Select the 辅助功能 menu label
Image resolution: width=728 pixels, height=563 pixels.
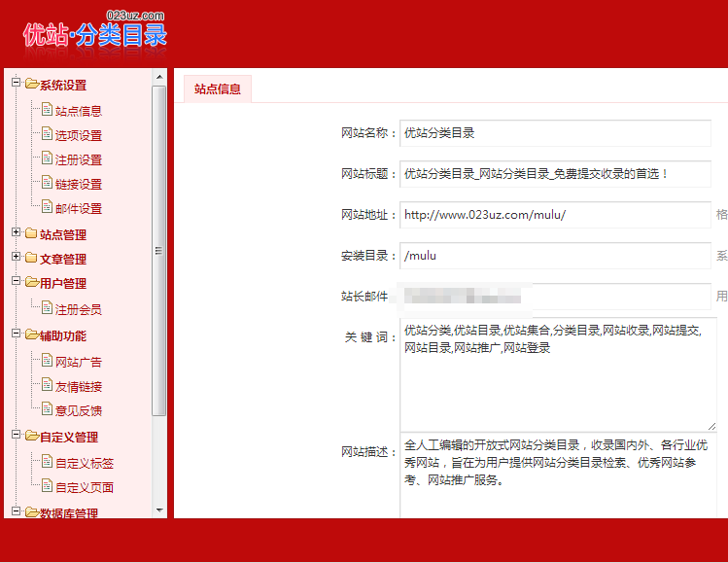(x=63, y=335)
